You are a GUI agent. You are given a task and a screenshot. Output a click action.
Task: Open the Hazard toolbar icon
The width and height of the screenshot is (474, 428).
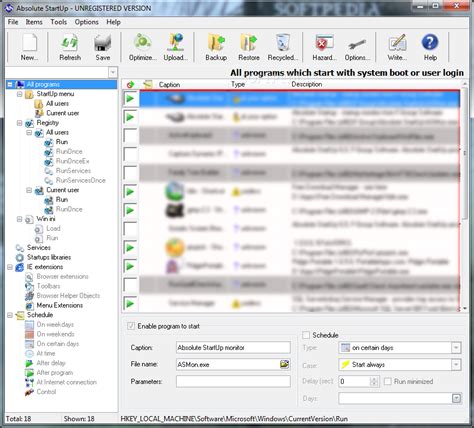click(x=324, y=47)
